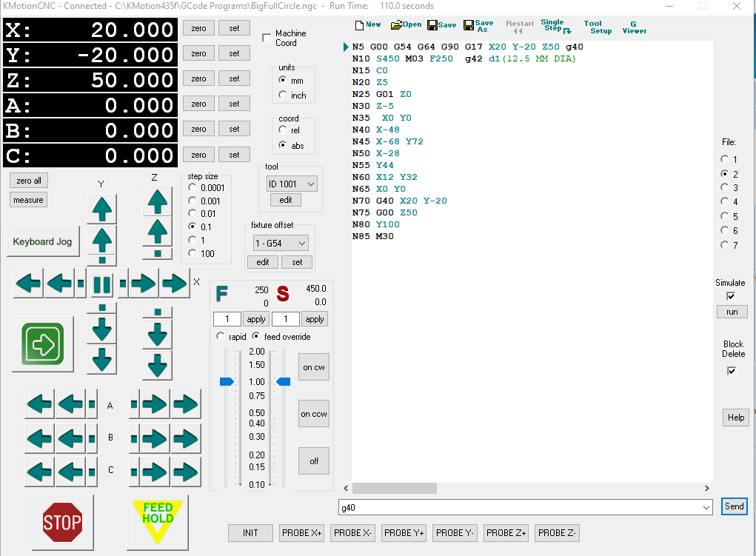Open Tool Setup from the toolbar

[597, 27]
